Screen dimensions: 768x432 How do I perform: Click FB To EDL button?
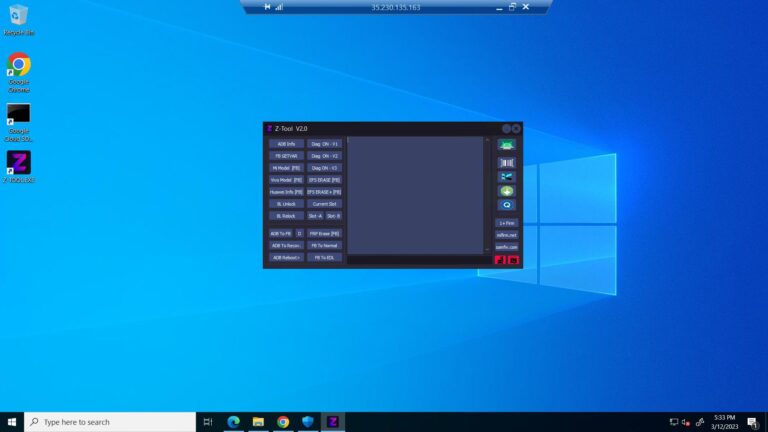pyautogui.click(x=324, y=258)
